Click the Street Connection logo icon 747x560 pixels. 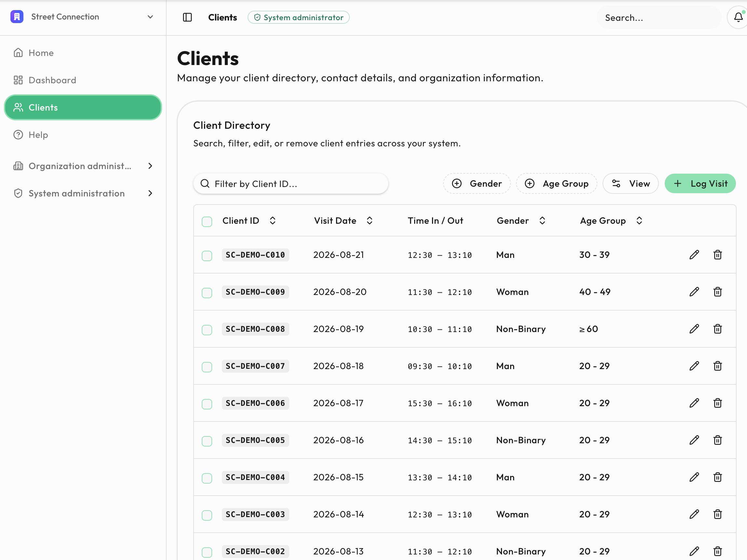(17, 17)
